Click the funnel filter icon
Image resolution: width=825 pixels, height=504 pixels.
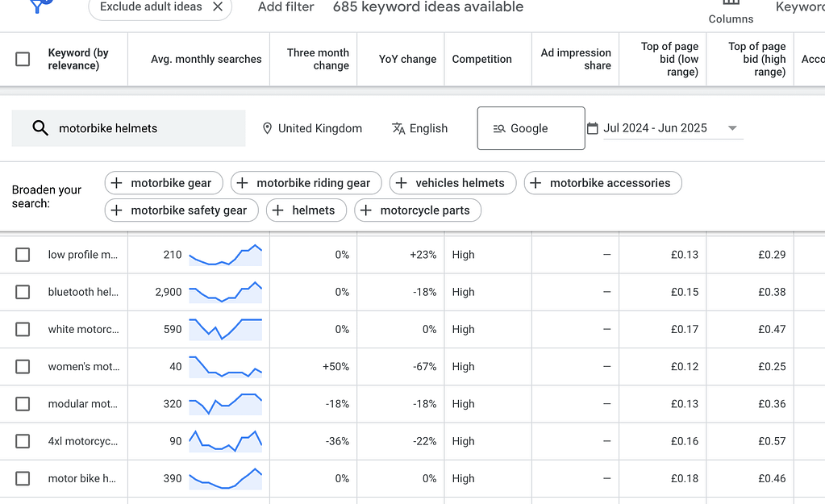[40, 5]
